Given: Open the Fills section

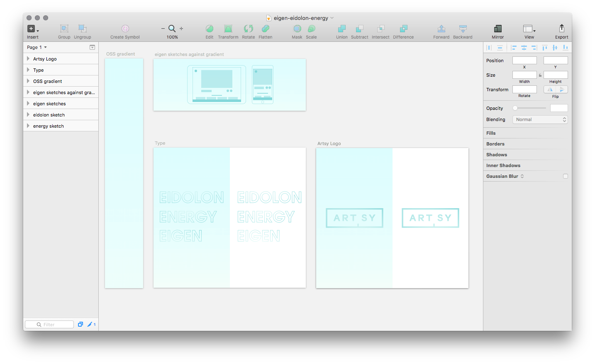Looking at the screenshot, I should tap(491, 133).
